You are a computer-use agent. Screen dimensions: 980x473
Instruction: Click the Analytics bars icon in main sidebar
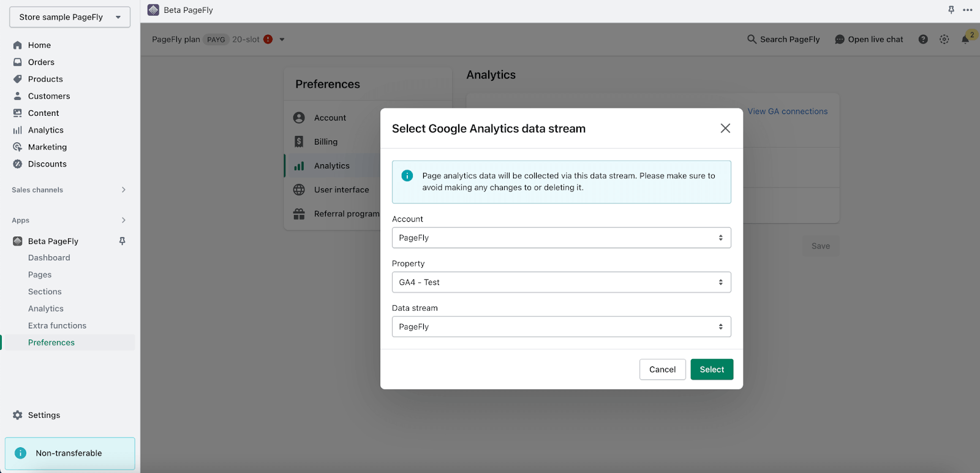(17, 130)
